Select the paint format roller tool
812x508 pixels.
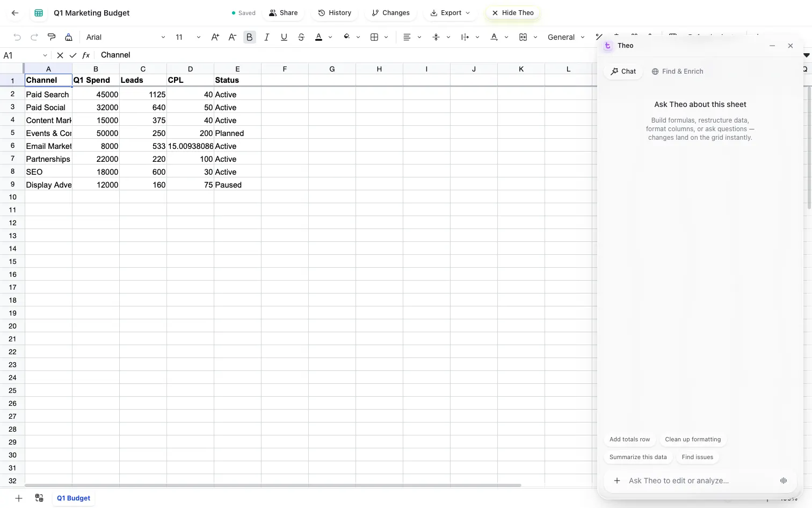tap(52, 37)
